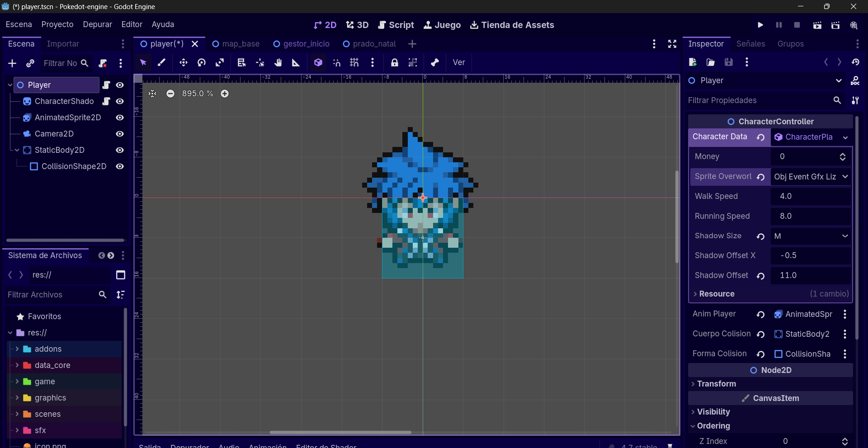Open the Importar tab

[x=63, y=44]
